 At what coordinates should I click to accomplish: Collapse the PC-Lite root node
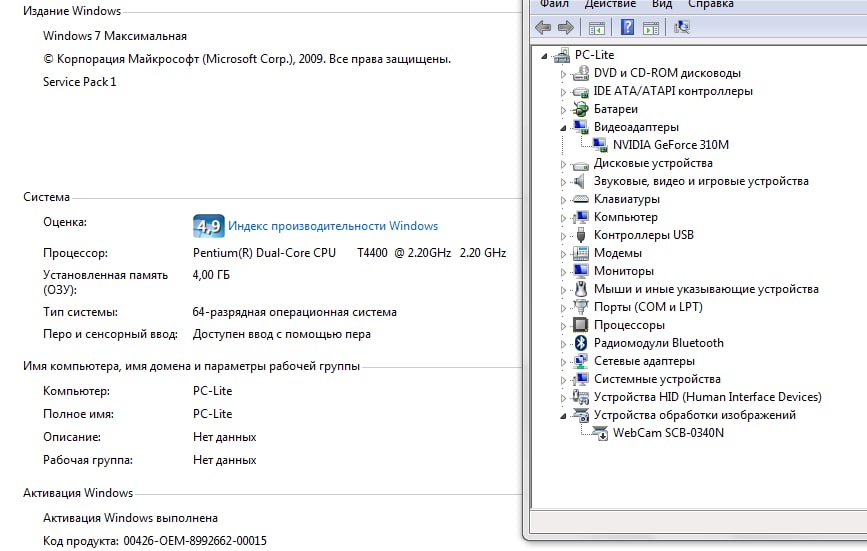[544, 56]
